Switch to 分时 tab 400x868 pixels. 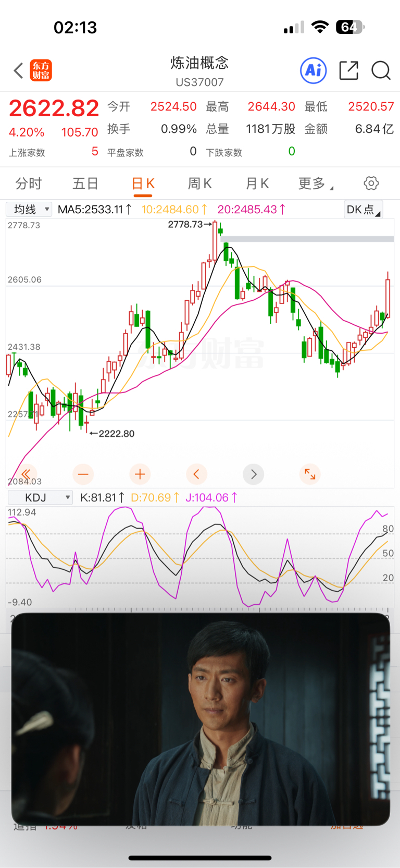28,184
